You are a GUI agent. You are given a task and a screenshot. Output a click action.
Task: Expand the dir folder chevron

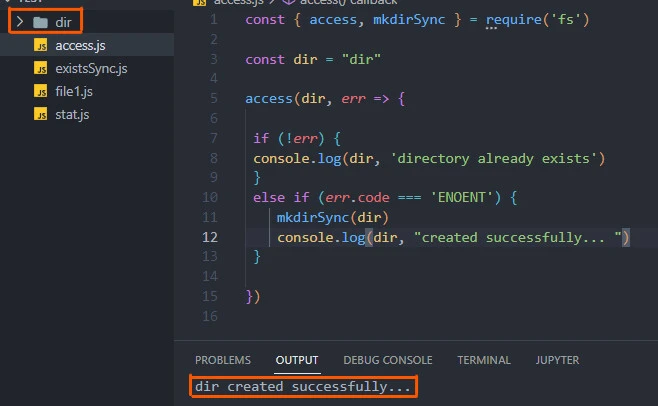tap(19, 21)
